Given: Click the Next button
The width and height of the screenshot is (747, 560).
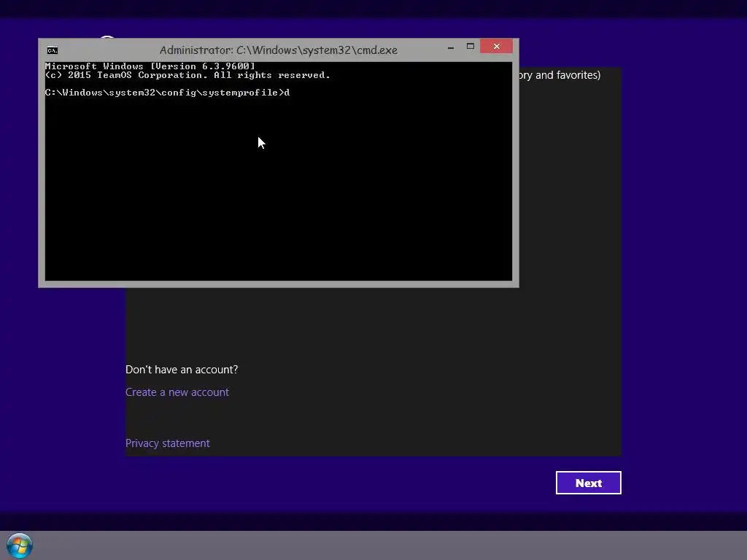Looking at the screenshot, I should coord(589,483).
